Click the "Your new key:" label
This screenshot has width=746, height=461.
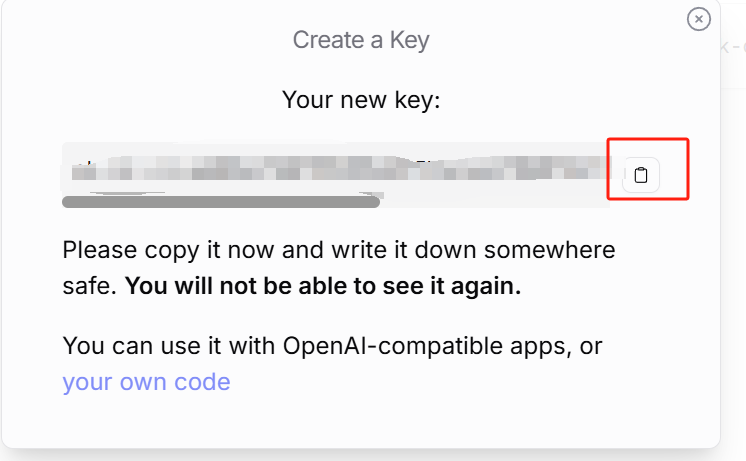(x=361, y=100)
